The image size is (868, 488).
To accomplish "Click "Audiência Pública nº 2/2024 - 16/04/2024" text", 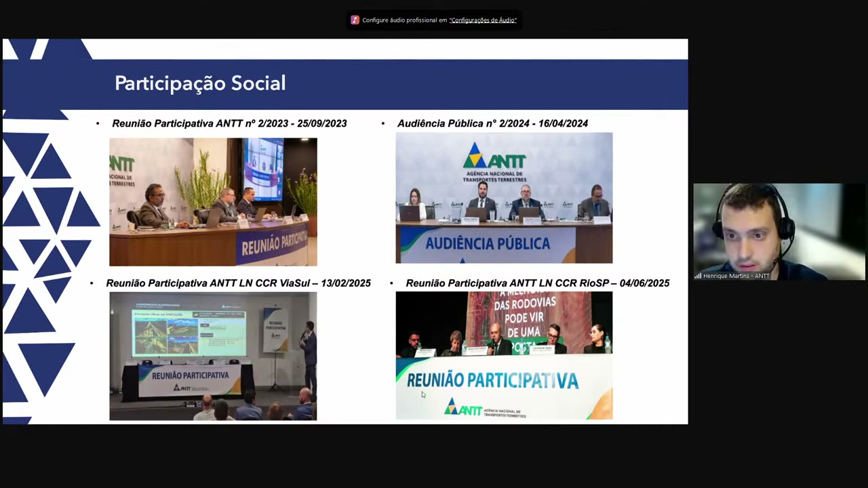I will [x=492, y=123].
